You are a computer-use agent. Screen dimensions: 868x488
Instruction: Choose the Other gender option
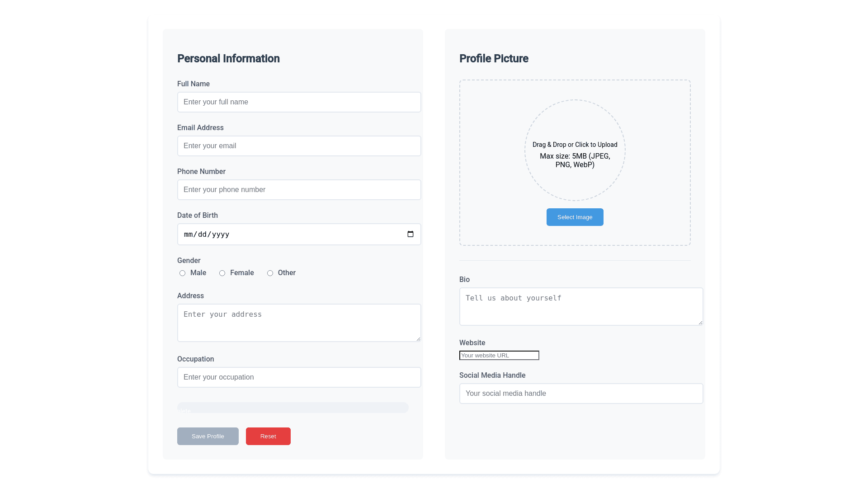[x=270, y=273]
